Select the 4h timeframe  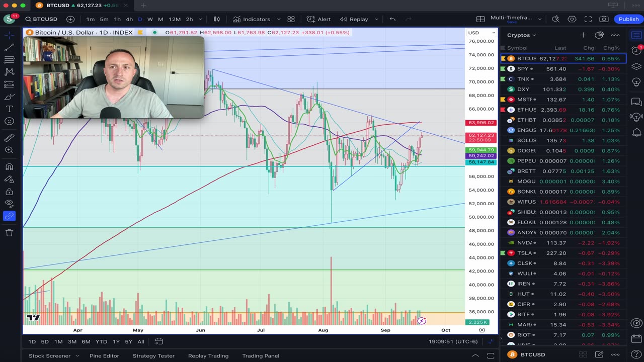(129, 19)
